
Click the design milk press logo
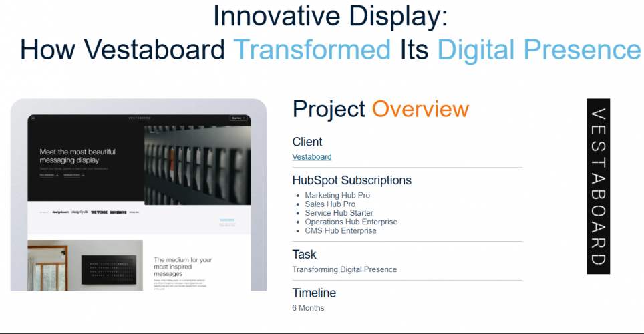(79, 212)
